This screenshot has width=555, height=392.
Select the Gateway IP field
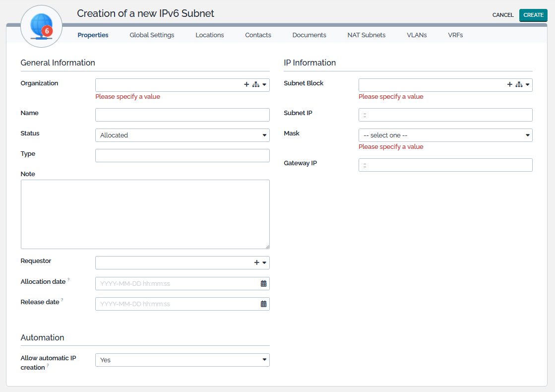(445, 165)
